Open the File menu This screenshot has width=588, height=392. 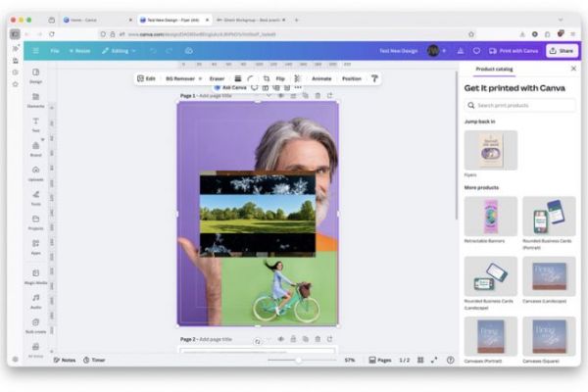(55, 50)
